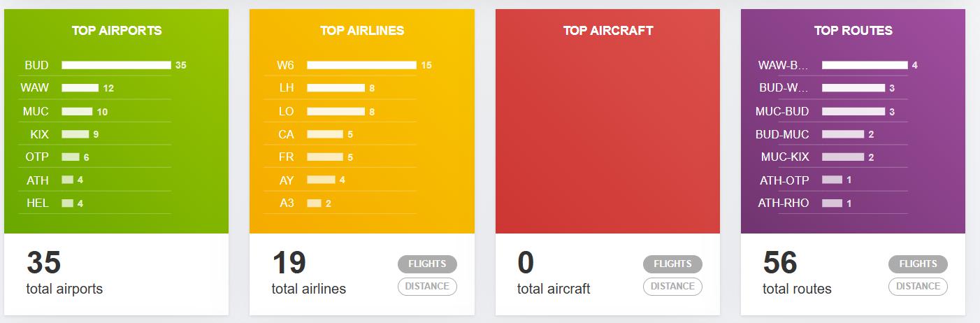Select the ATH-RHO route entry
Viewport: 980px width, 323px height.
coord(784,203)
